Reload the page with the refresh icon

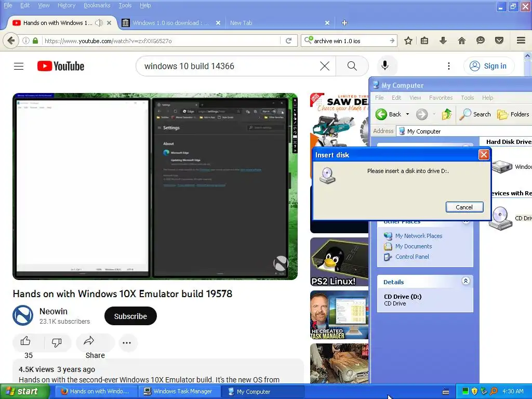point(289,41)
